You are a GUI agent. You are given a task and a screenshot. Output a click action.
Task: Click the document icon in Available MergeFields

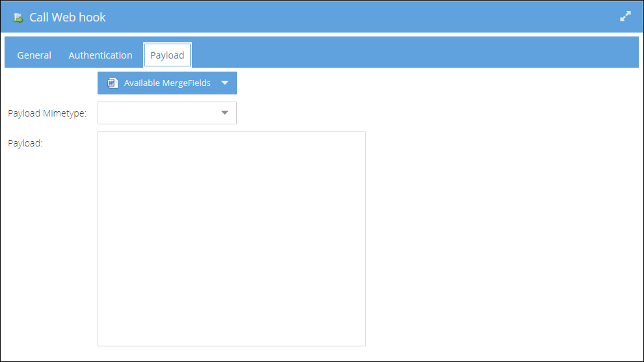113,83
